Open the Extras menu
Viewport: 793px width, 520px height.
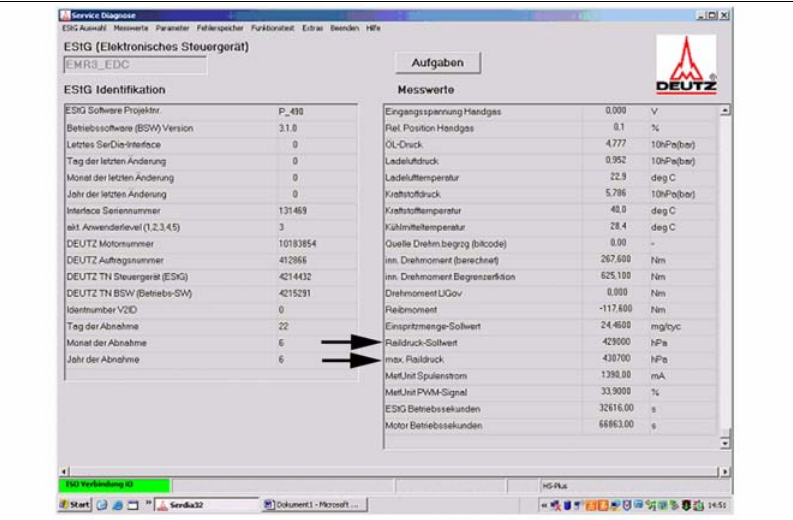click(313, 28)
